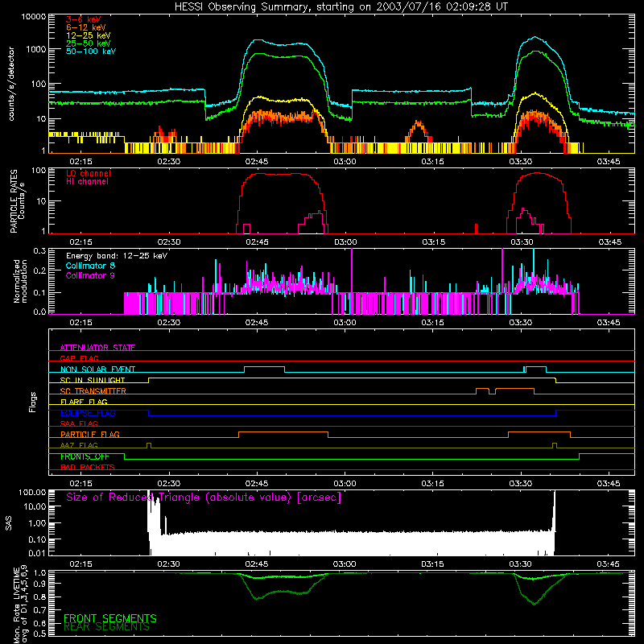Image resolution: width=644 pixels, height=644 pixels.
Task: Click the HESSI Observing Summary plot title
Action: 341,7
